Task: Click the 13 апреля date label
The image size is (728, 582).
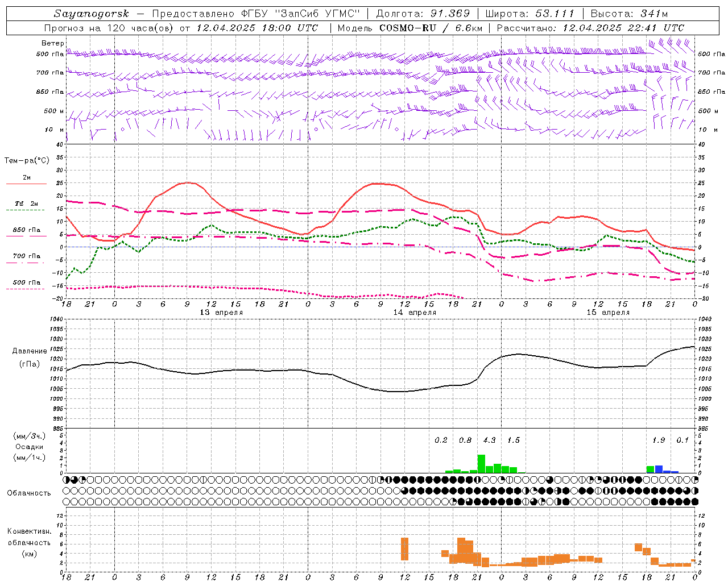Action: (x=221, y=313)
